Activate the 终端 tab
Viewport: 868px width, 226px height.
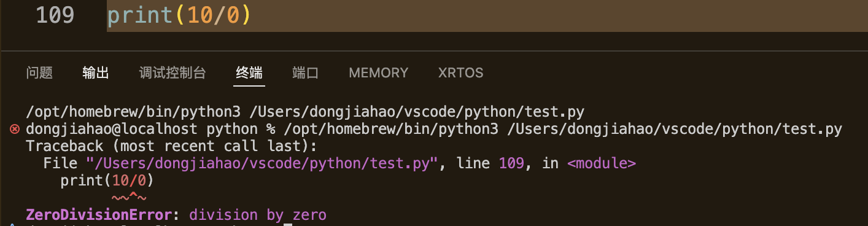point(249,73)
